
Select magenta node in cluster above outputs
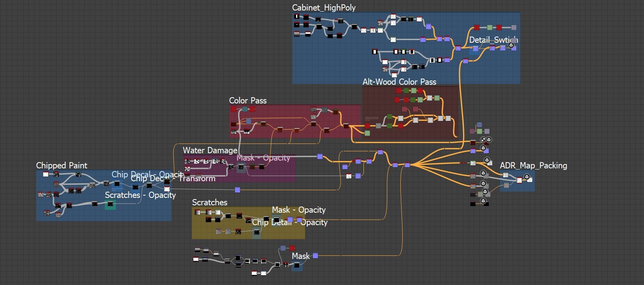(x=472, y=131)
